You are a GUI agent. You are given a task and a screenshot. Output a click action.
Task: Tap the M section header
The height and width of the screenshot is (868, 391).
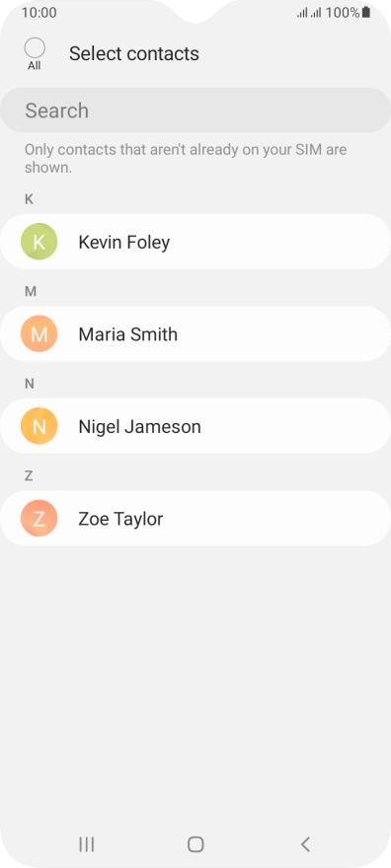pyautogui.click(x=31, y=291)
